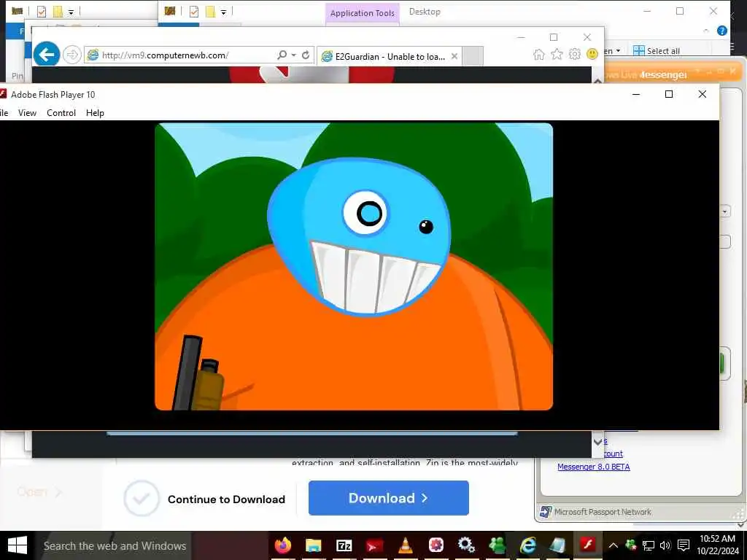This screenshot has height=560, width=747.
Task: Click the Internet Explorer forward arrow
Action: click(x=71, y=55)
